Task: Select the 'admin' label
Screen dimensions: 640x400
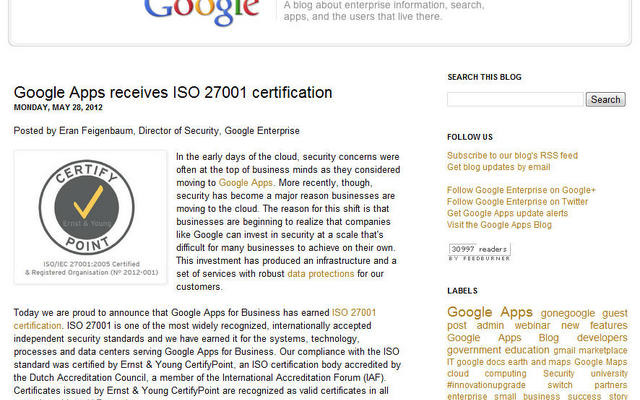Action: point(490,325)
